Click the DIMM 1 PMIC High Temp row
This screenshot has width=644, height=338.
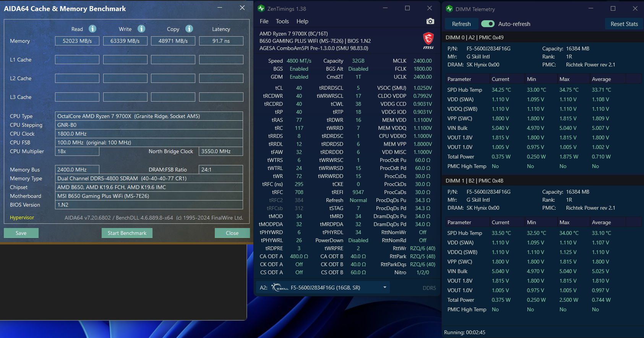[x=543, y=309]
